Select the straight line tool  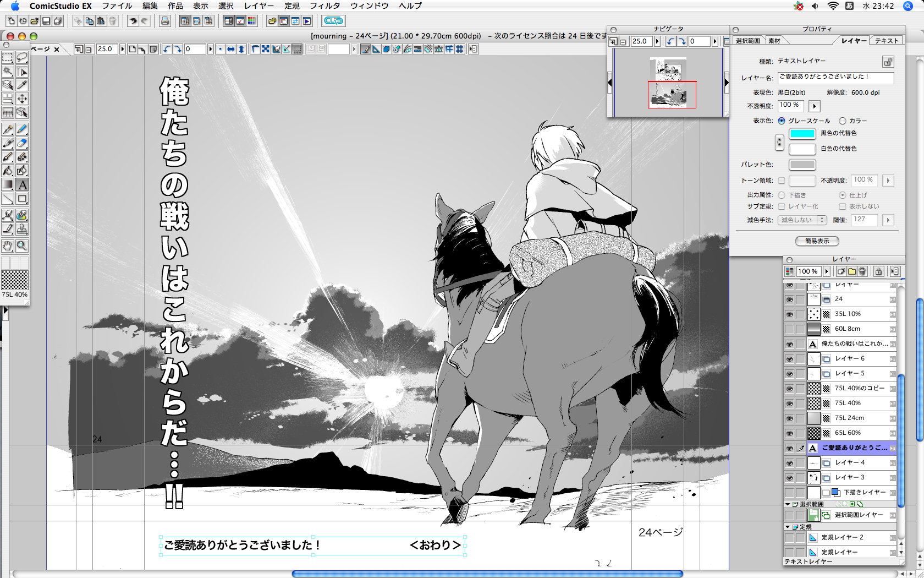point(8,199)
